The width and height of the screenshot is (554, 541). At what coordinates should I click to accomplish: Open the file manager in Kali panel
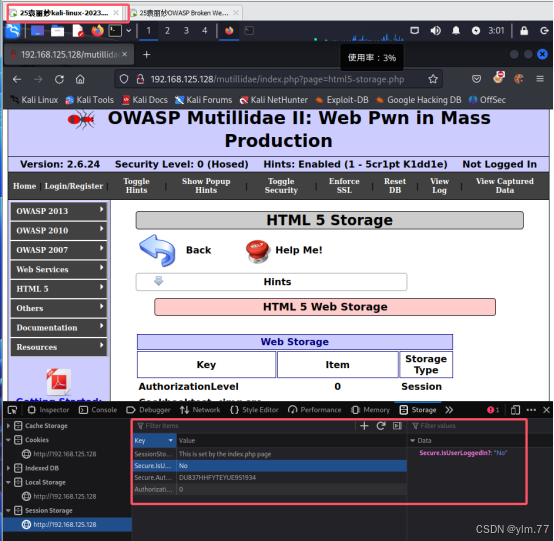[x=57, y=31]
